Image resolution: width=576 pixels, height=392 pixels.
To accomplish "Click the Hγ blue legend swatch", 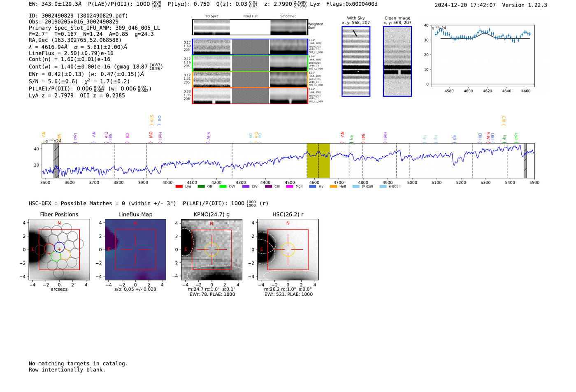I will pos(313,186).
